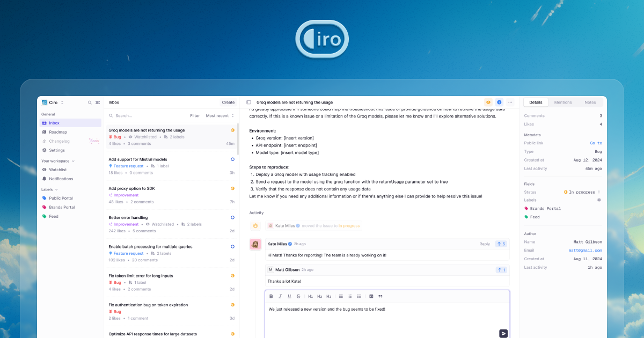
Task: Open the Inbox page
Action: point(70,123)
